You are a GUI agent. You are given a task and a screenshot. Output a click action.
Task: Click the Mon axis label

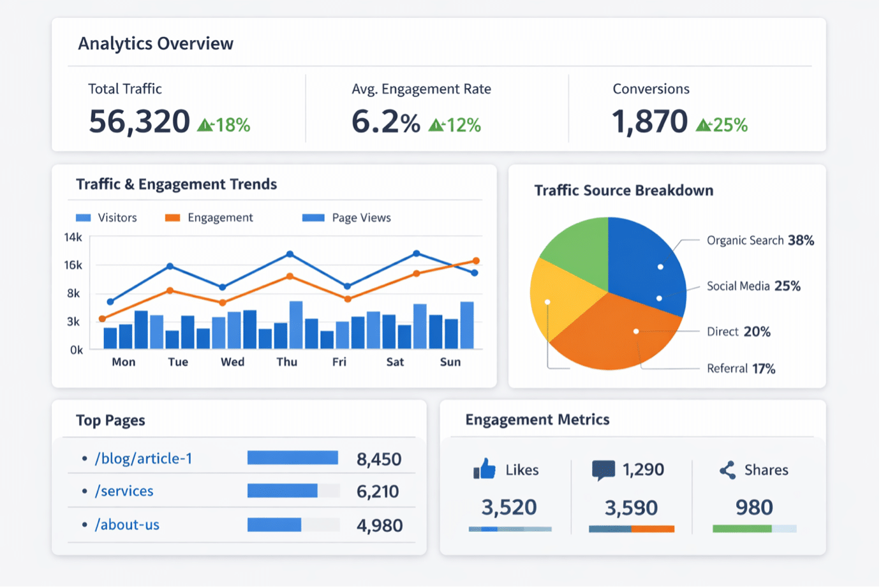(124, 362)
